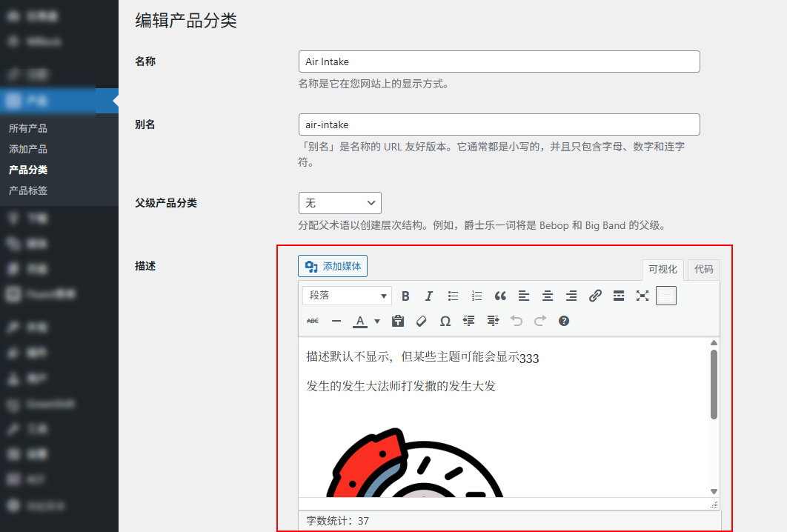The image size is (787, 532).
Task: Open 父级产品分类 dropdown showing 无
Action: point(340,203)
